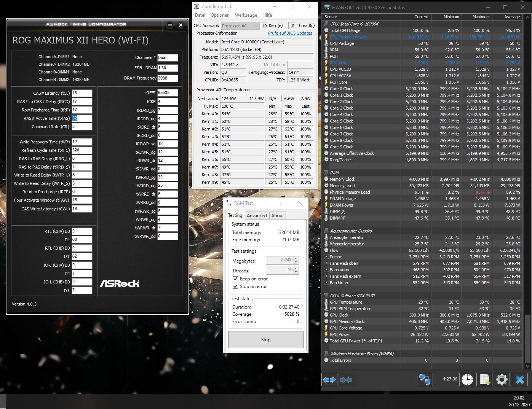Image resolution: width=532 pixels, height=409 pixels.
Task: Start logging with the sheet-plus icon
Action: 485,379
